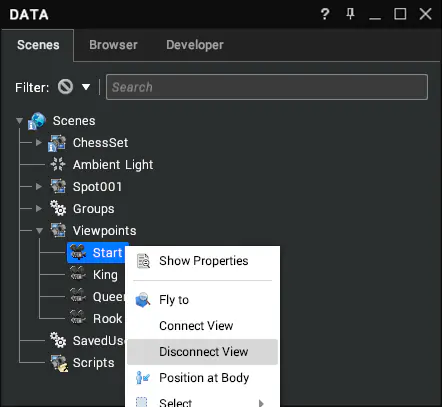442x407 pixels.
Task: Click the filter clear circle-slash icon
Action: coord(65,87)
